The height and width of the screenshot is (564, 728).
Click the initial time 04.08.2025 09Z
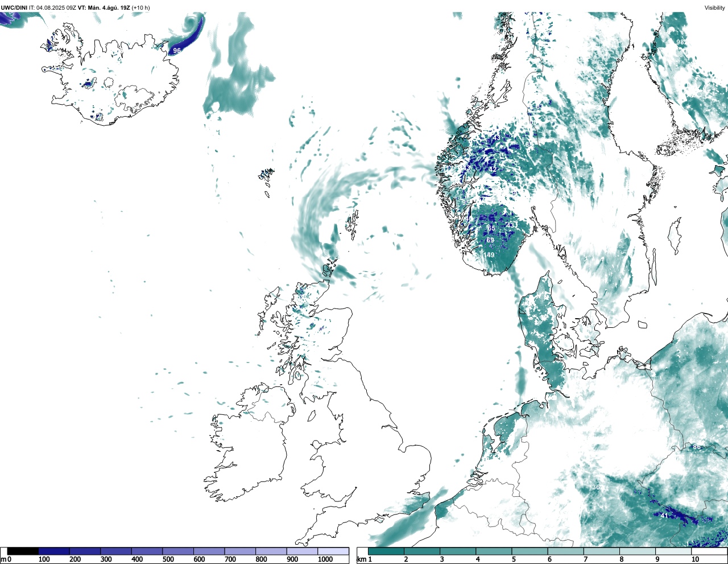[56, 7]
